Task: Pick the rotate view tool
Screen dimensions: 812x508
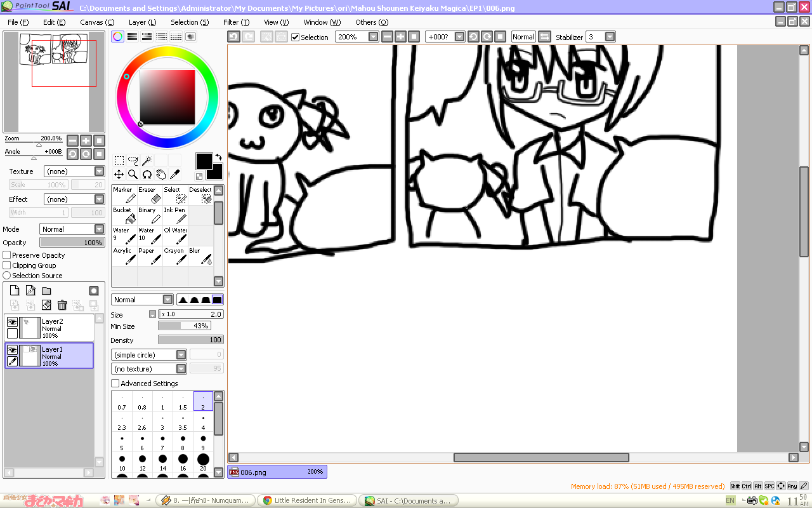Action: tap(147, 174)
